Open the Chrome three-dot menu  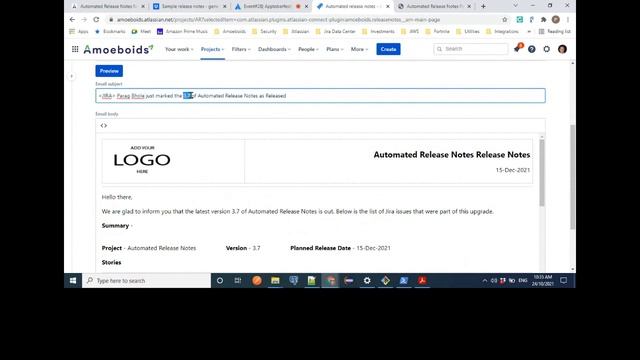[x=567, y=20]
